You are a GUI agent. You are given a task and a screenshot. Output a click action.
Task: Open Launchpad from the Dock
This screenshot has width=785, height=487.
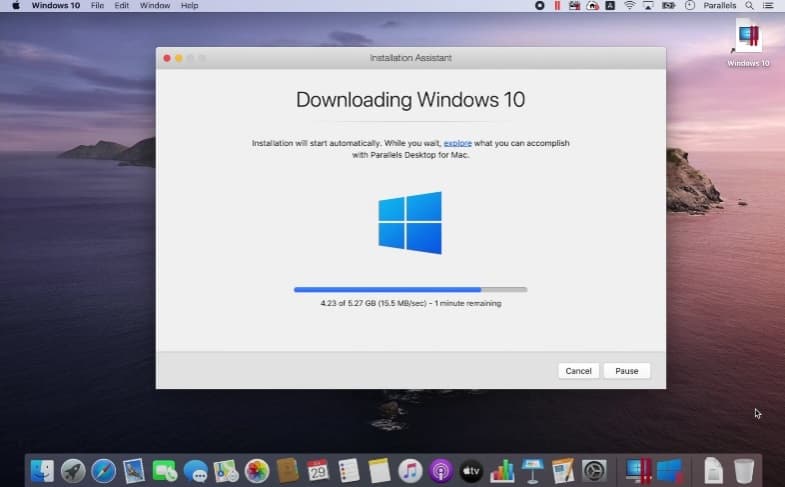pos(73,471)
